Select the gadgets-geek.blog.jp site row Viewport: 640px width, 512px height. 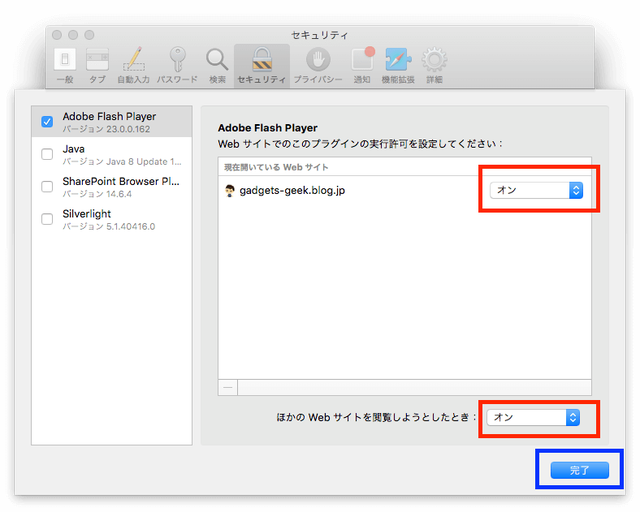(404, 191)
